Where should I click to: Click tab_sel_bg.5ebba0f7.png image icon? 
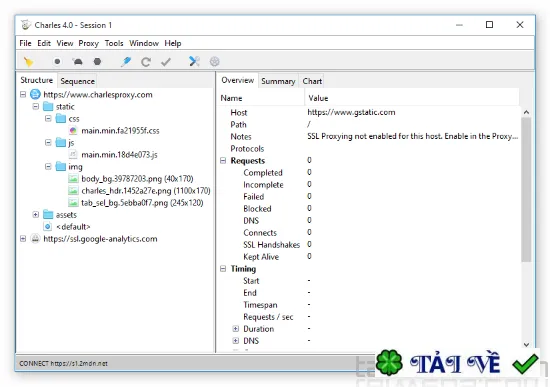[x=73, y=202]
